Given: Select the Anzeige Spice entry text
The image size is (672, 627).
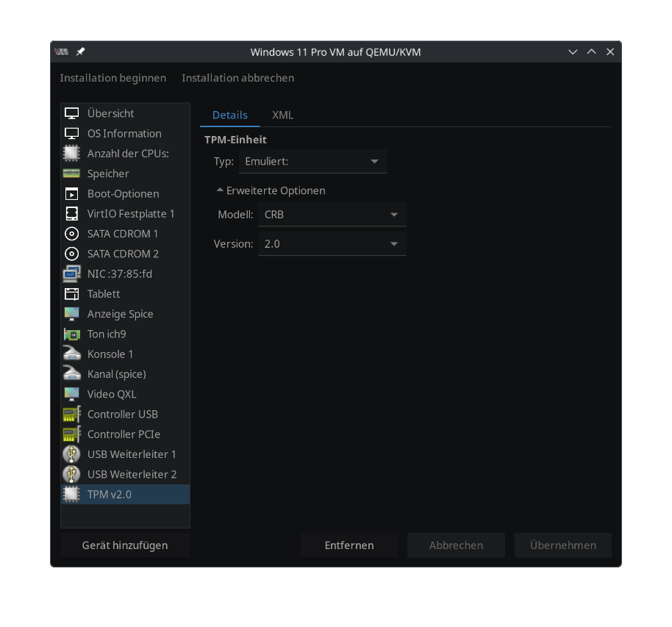Looking at the screenshot, I should click(x=121, y=314).
